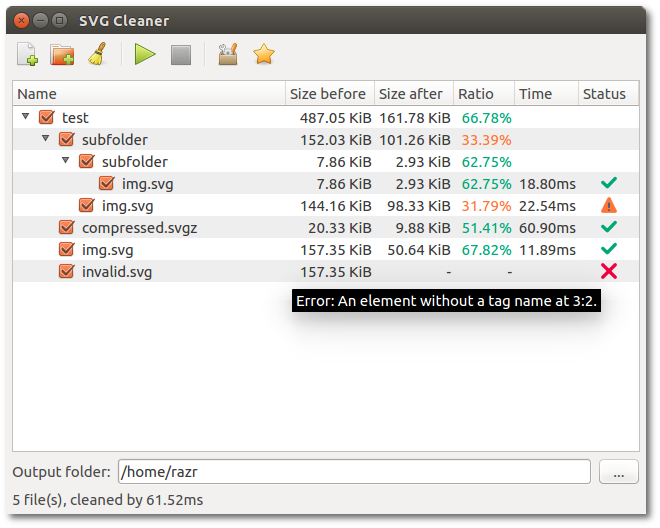Click the 20.33 KiB size value
This screenshot has width=660, height=528.
(x=340, y=228)
